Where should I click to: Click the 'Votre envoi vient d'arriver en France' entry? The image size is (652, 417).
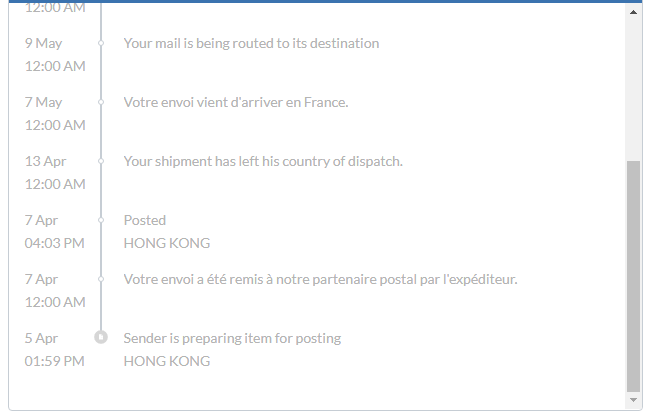[x=236, y=102]
